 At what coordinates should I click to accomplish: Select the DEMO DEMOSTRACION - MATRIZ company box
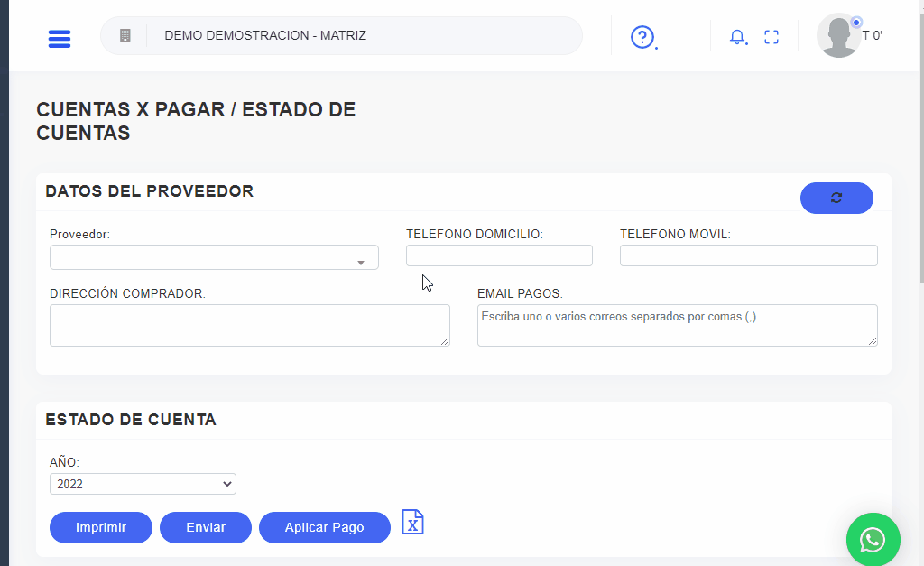pos(361,36)
